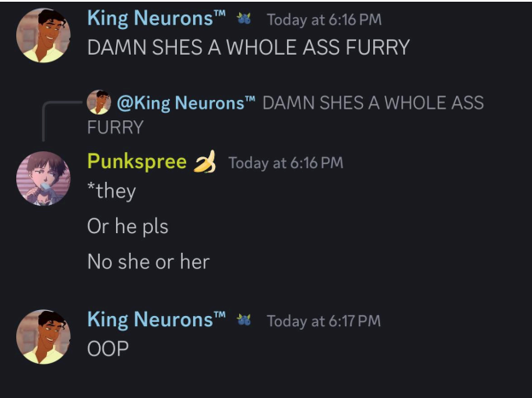This screenshot has width=532, height=398.
Task: Click the small reply avatar of King Neurons
Action: [x=99, y=102]
